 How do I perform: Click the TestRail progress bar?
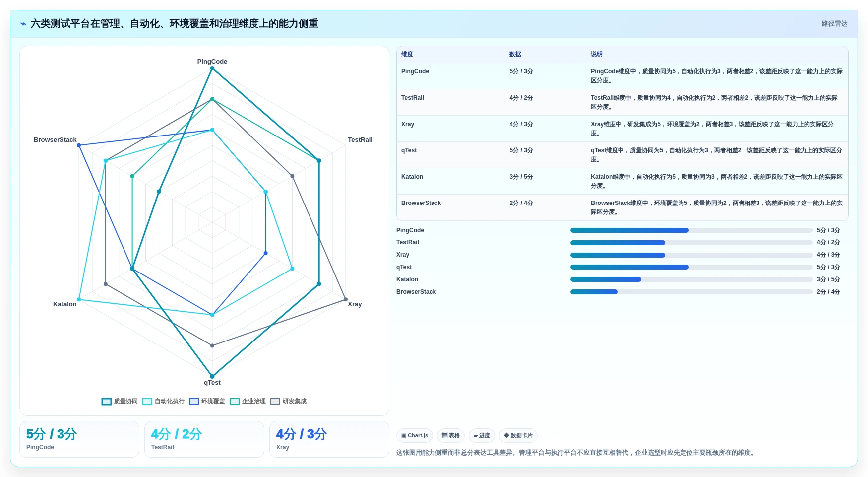click(x=691, y=243)
